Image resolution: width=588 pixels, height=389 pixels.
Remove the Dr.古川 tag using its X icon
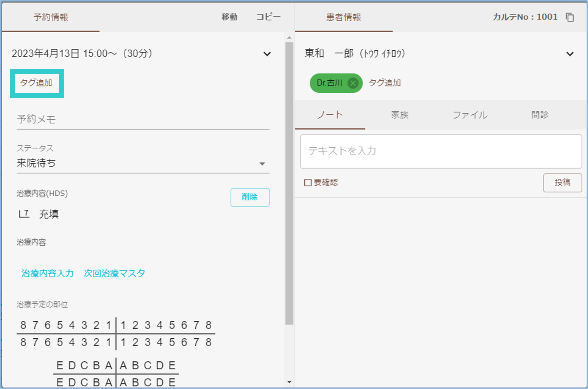(353, 83)
